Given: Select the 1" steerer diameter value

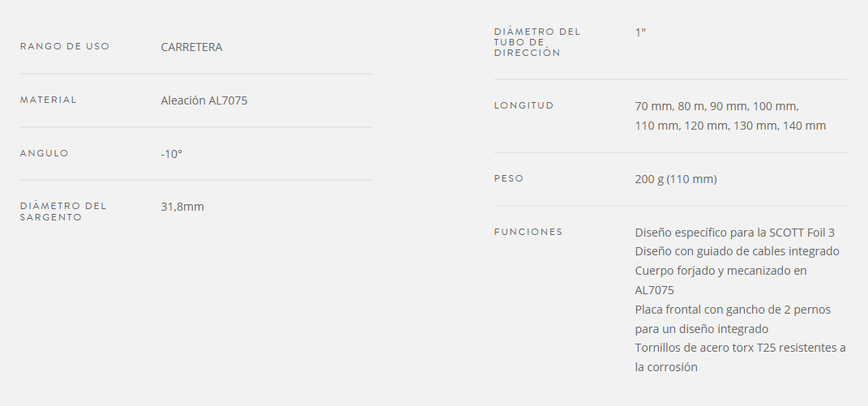Looking at the screenshot, I should coord(640,32).
